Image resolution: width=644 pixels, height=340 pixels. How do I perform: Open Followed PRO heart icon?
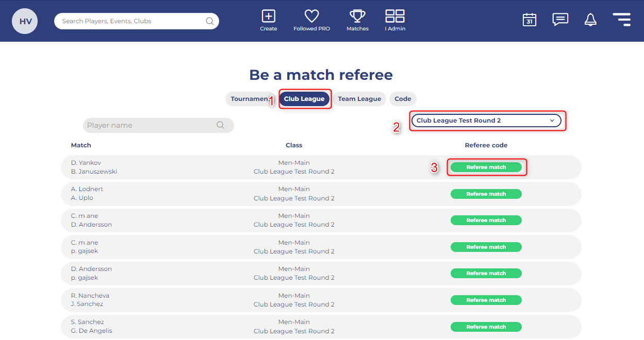pos(311,16)
